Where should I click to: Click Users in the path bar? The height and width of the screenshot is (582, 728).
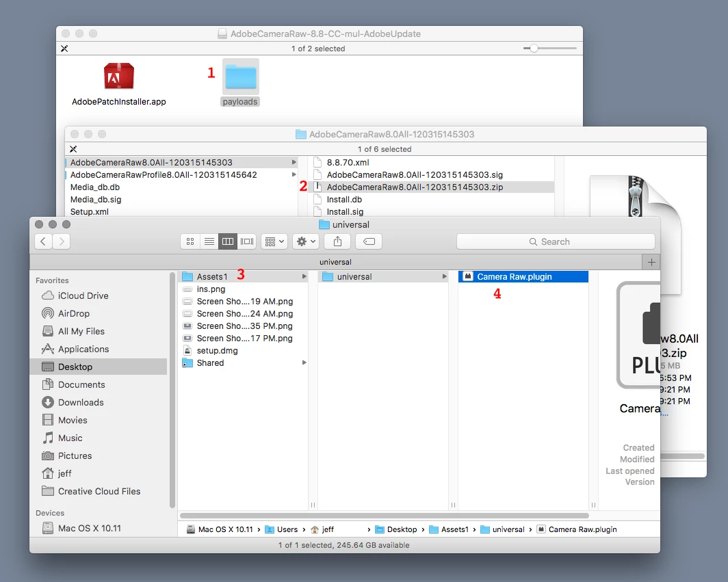point(281,529)
